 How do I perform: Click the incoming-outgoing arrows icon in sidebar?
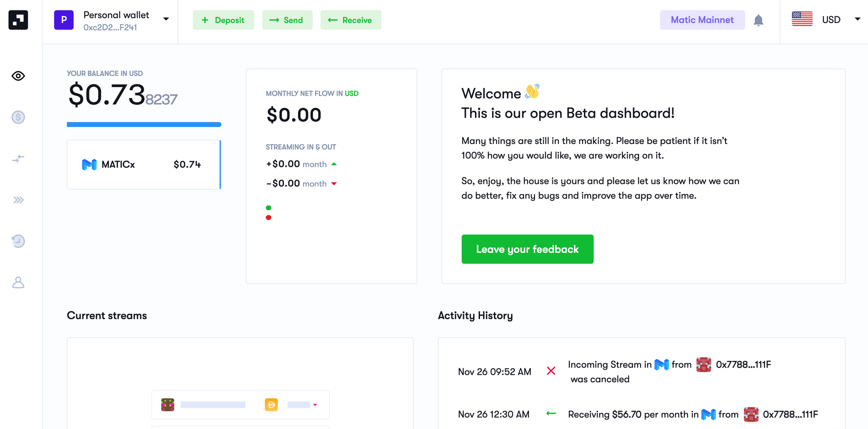[x=18, y=158]
